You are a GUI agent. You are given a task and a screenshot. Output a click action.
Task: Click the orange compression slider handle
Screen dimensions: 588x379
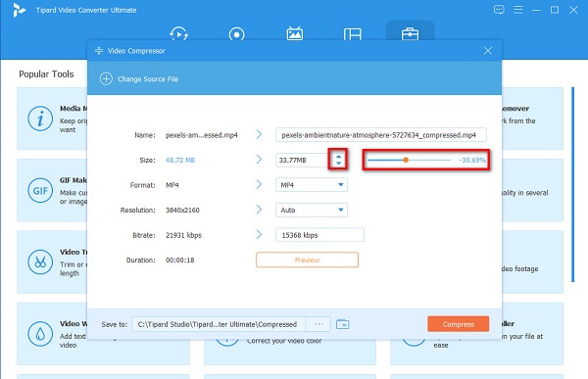pos(406,160)
